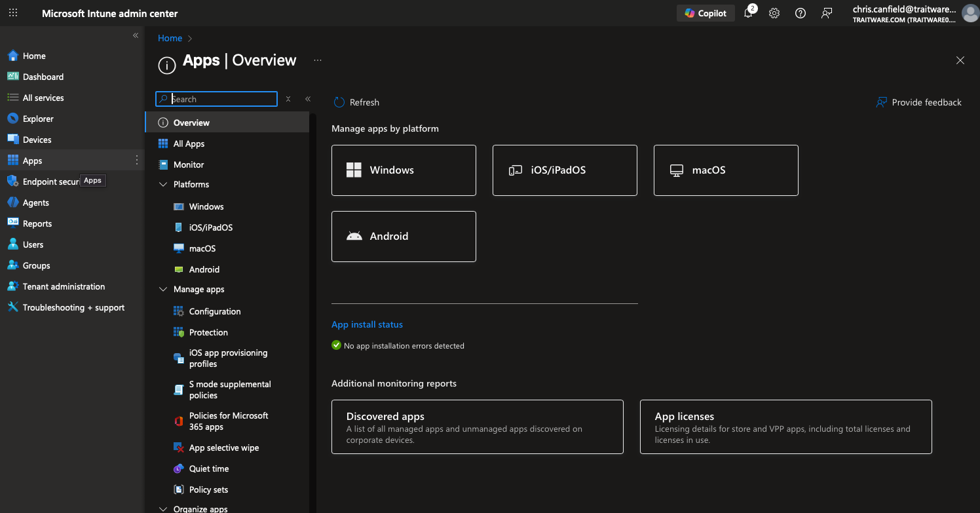Click the help question mark icon
The width and height of the screenshot is (980, 513).
(800, 13)
